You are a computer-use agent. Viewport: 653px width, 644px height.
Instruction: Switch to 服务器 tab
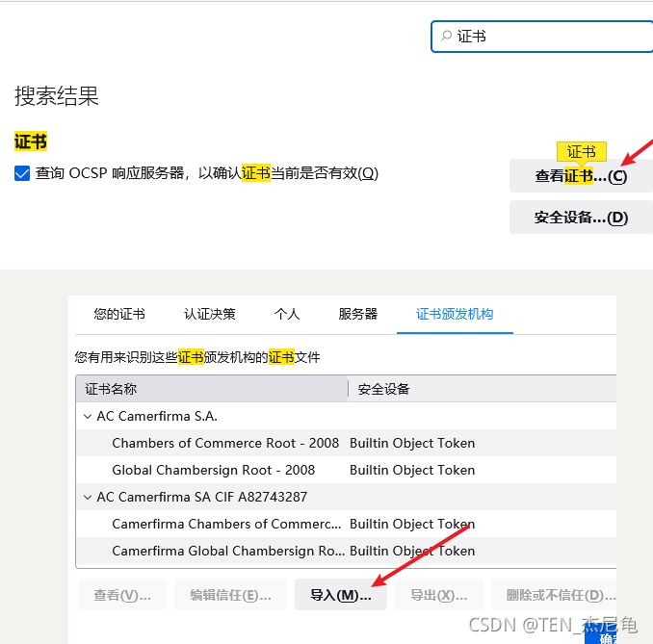[357, 314]
